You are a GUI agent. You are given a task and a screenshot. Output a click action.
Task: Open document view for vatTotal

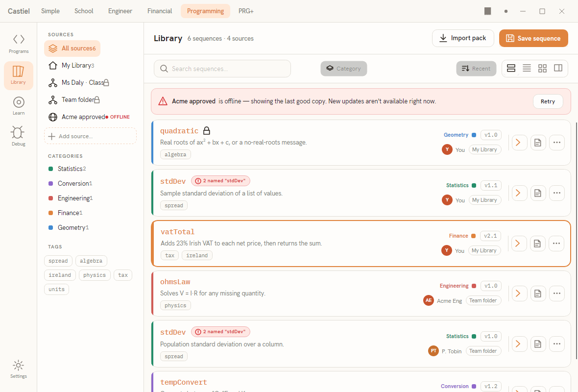click(x=537, y=244)
